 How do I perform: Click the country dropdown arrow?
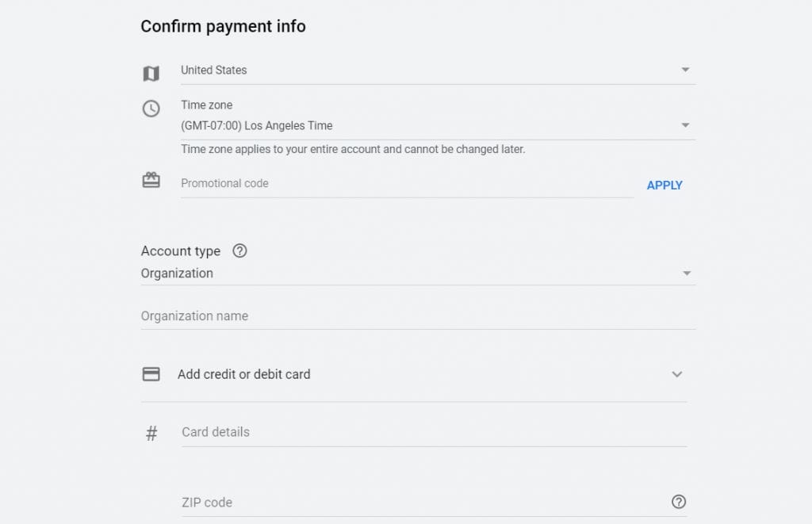685,70
